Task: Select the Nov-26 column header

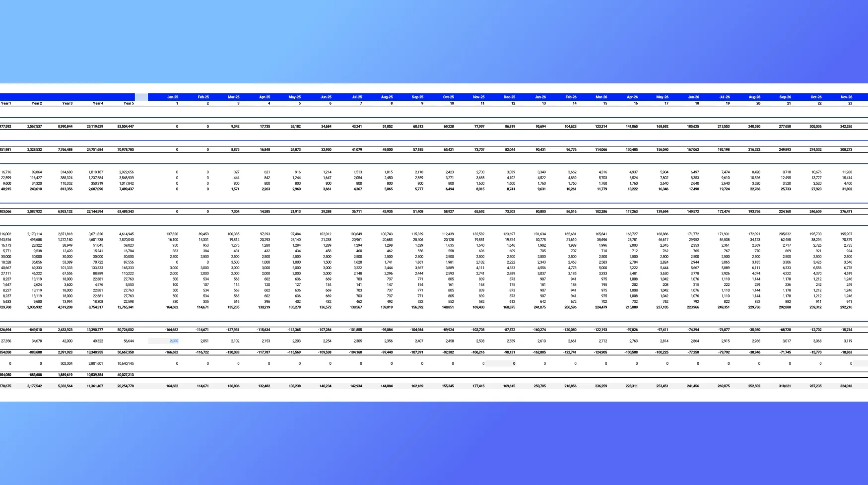Action: (x=846, y=97)
